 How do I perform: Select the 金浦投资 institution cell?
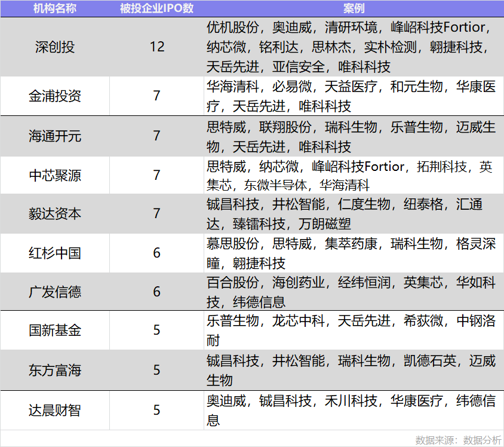tap(55, 96)
